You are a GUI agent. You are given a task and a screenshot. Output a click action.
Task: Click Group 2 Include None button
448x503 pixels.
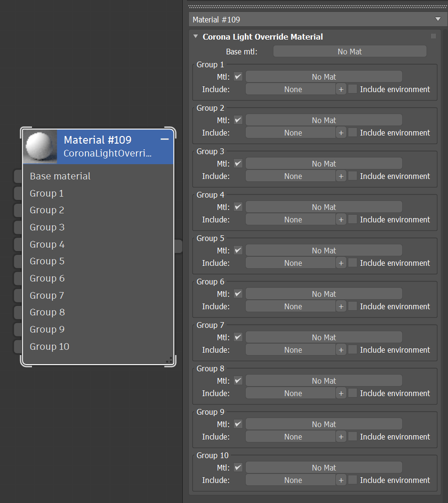291,133
